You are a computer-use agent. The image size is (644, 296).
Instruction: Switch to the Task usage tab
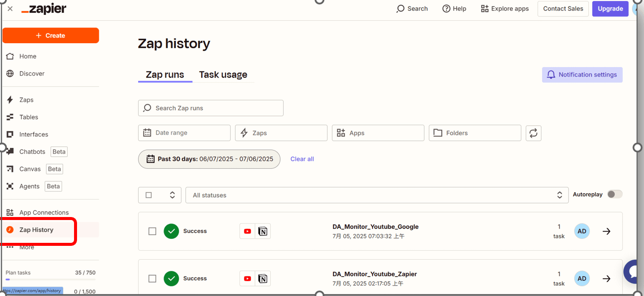tap(223, 75)
